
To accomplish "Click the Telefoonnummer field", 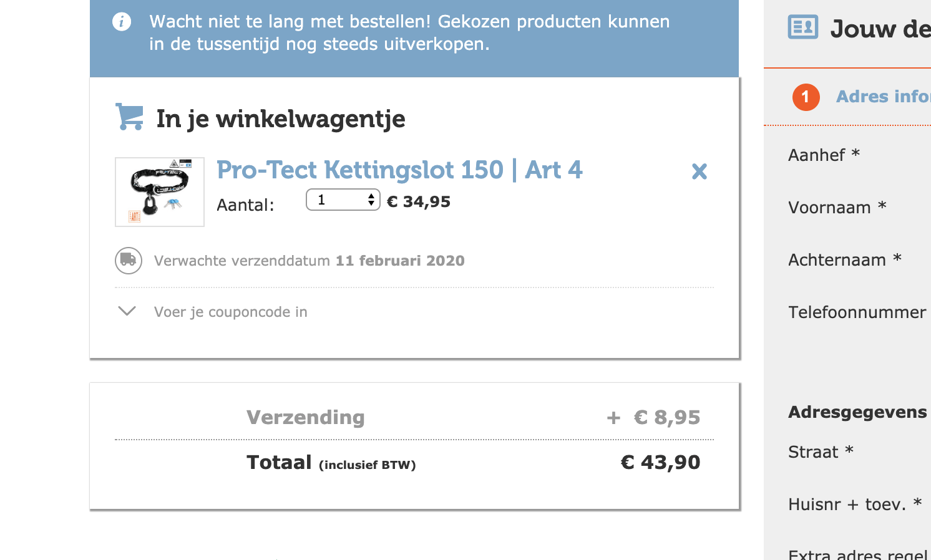I will [x=856, y=312].
